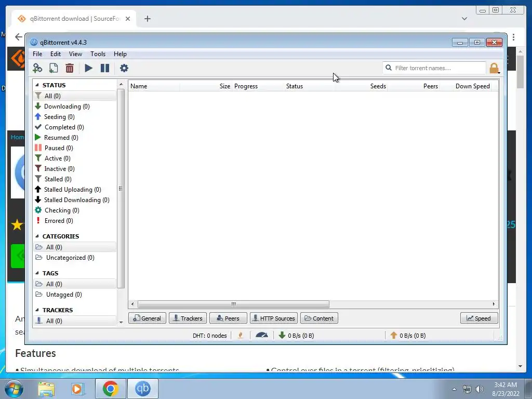Screen dimensions: 532x399
Task: Collapse the TAGS section
Action: click(x=37, y=273)
